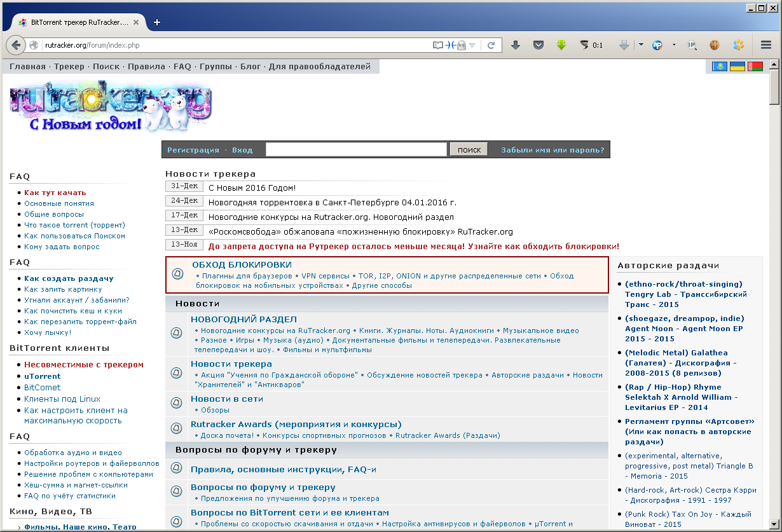Click the green download arrow extension icon
The width and height of the screenshot is (782, 532).
point(561,45)
